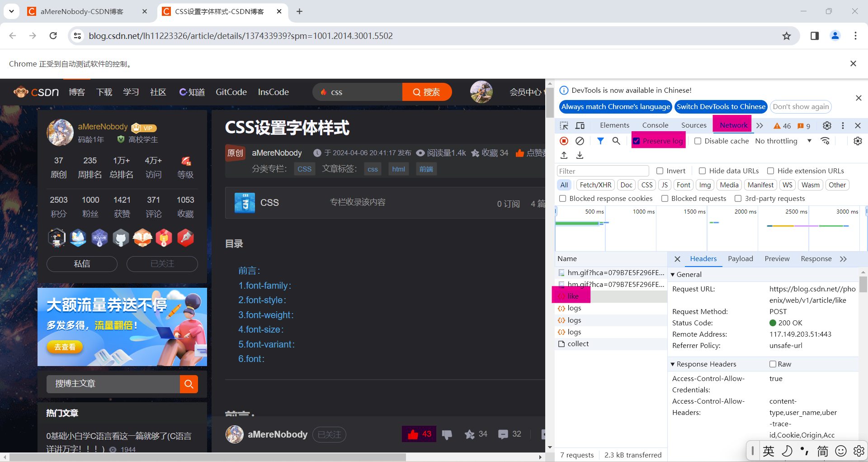The image size is (868, 462).
Task: Toggle the network filter funnel icon
Action: [600, 141]
